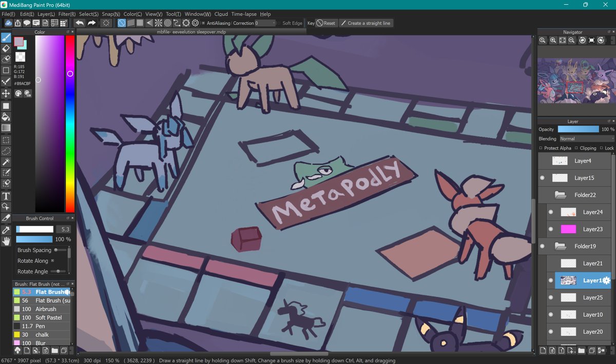
Task: Click the export/share icon in toolbar
Action: (18, 23)
